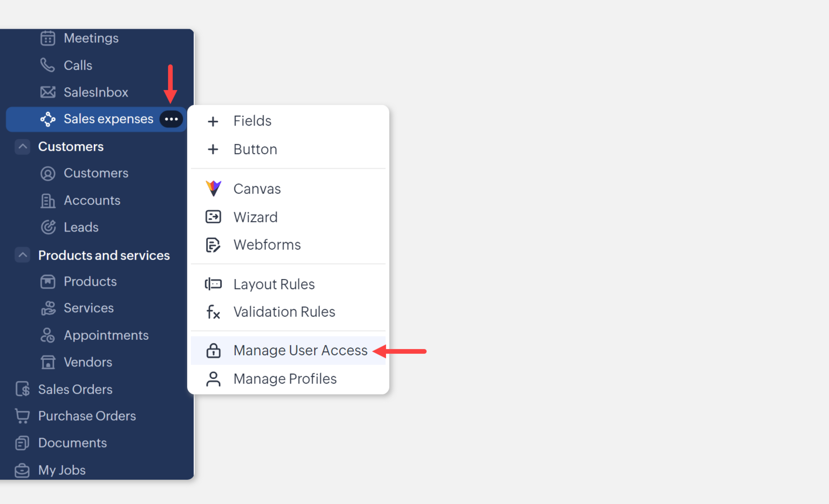Click the Canvas colorful logo icon

coord(213,188)
